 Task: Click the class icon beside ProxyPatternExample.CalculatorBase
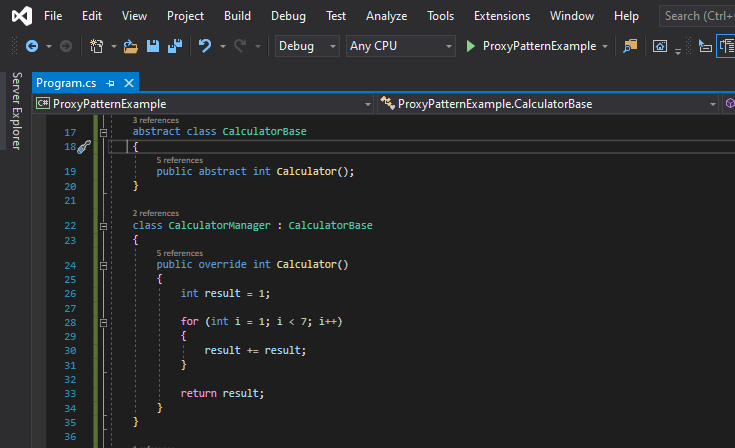coord(387,103)
